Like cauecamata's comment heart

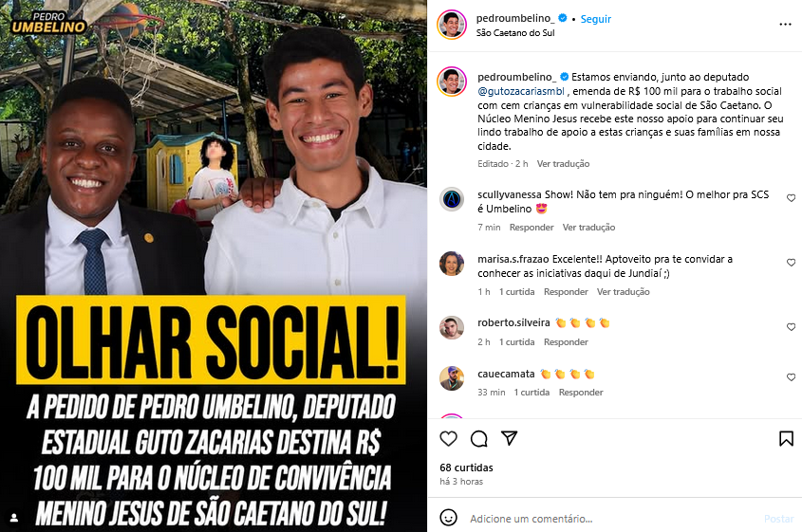tap(791, 377)
